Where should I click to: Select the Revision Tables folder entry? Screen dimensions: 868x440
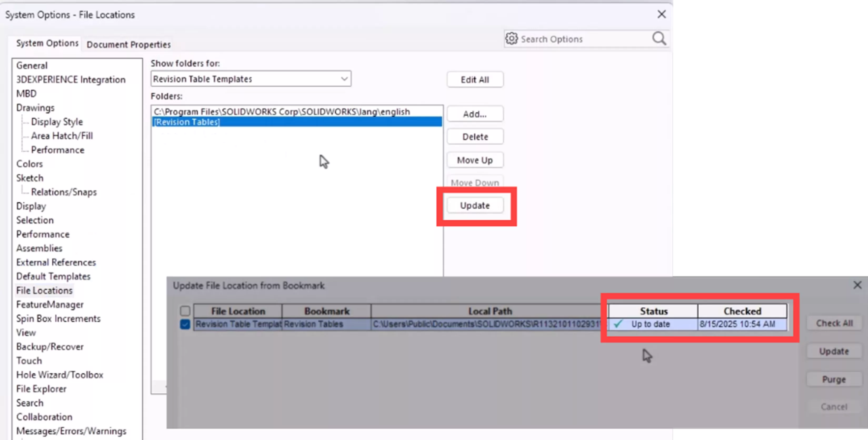coord(187,122)
